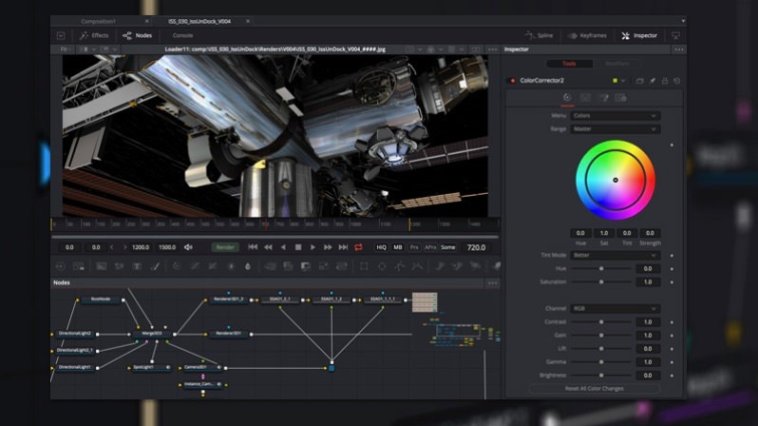This screenshot has width=758, height=426.
Task: Click the global end field showing 1500.0
Action: [167, 247]
